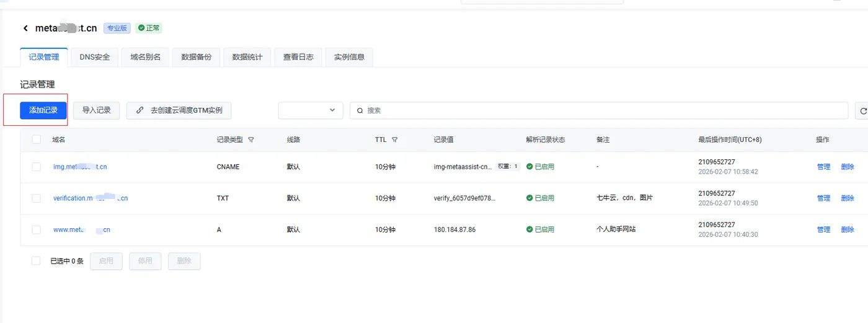Screen dimensions: 868x323
Task: Click the magnifier icon in search box
Action: 360,110
